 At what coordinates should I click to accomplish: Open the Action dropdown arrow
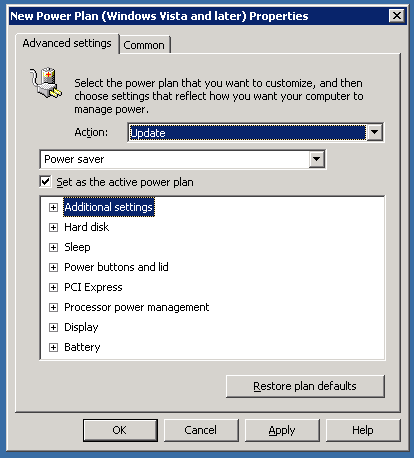click(374, 132)
